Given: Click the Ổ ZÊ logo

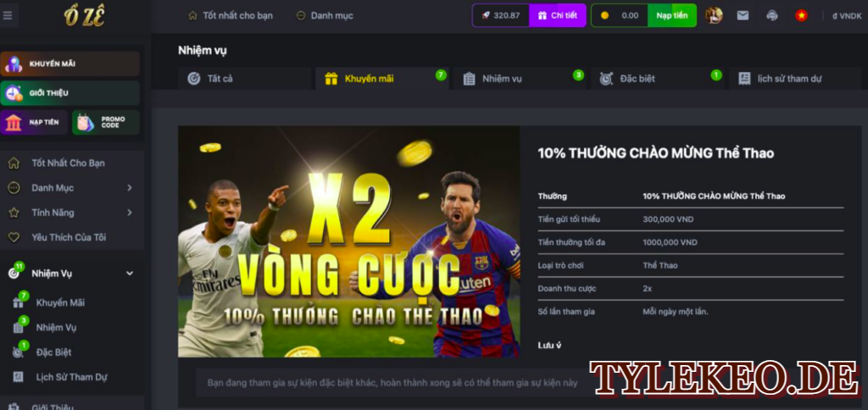Looking at the screenshot, I should click(x=85, y=16).
